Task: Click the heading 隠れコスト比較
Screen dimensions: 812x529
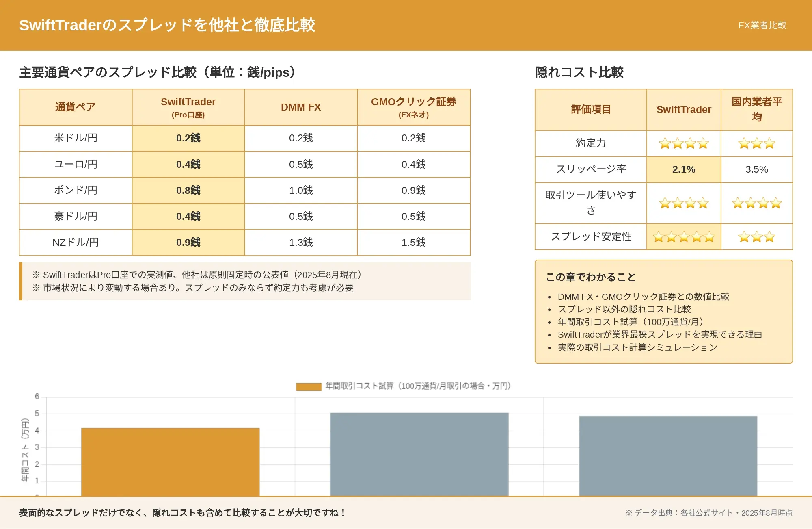Action: click(x=579, y=72)
